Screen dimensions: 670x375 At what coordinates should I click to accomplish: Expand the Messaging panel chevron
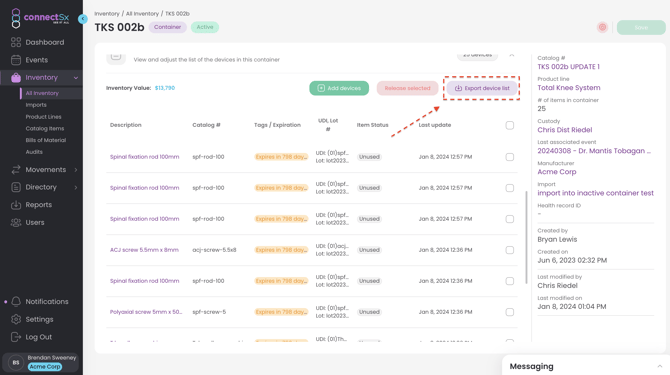coord(660,366)
